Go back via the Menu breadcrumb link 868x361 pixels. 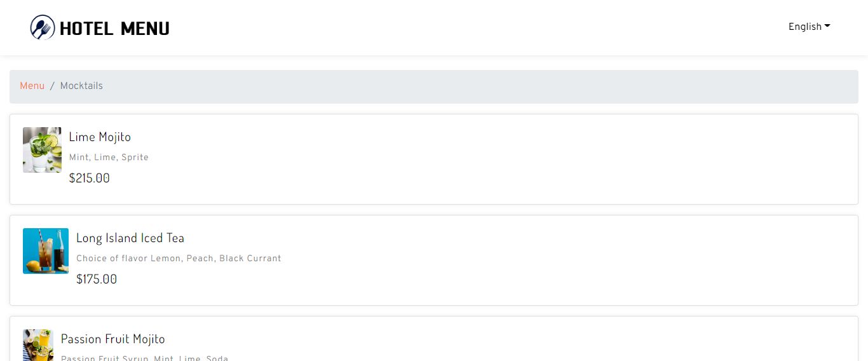(x=32, y=86)
